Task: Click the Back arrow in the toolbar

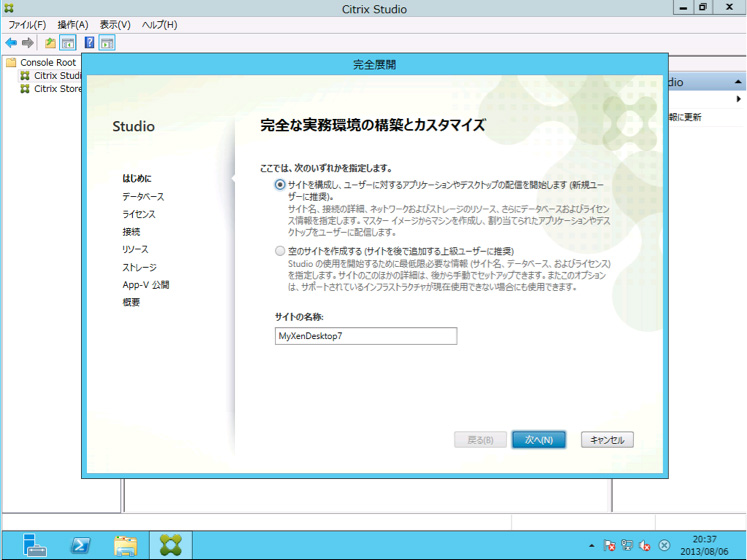Action: 11,43
